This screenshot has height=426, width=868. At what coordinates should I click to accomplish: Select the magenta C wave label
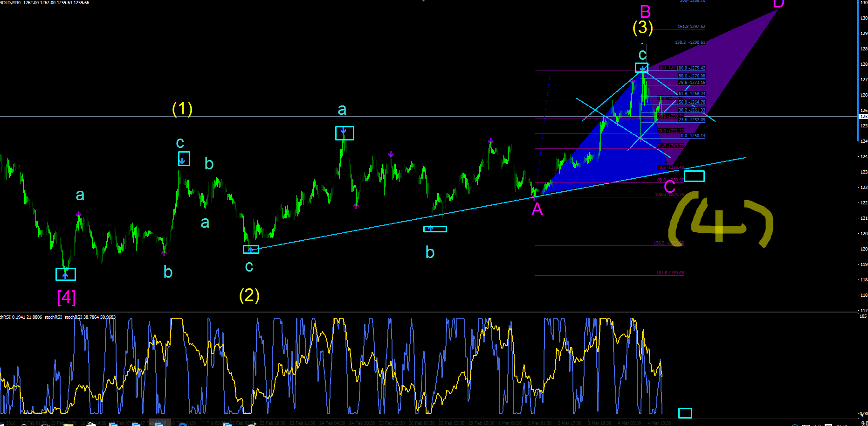(669, 187)
